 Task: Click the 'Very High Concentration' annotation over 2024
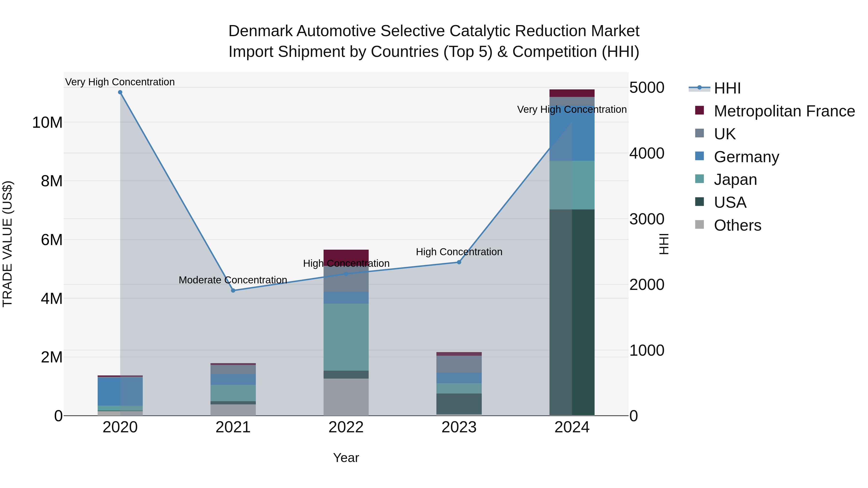pyautogui.click(x=572, y=109)
